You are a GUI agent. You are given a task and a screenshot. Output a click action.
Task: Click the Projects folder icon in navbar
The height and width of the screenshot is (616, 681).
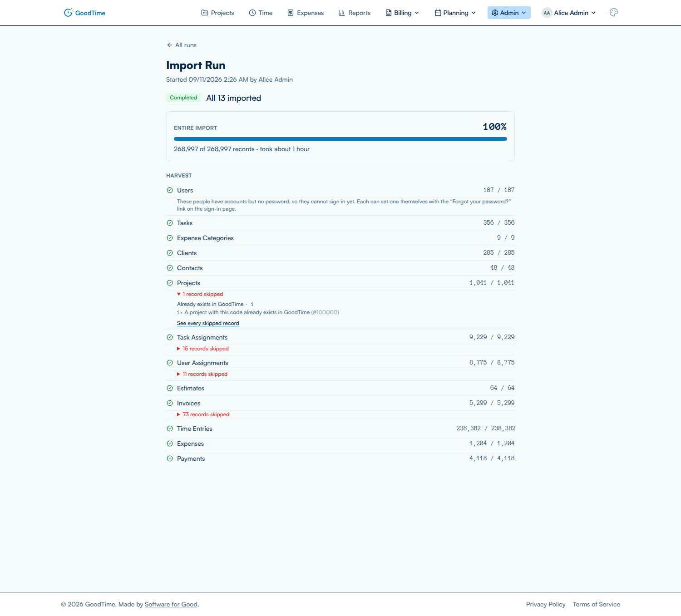[x=205, y=13]
